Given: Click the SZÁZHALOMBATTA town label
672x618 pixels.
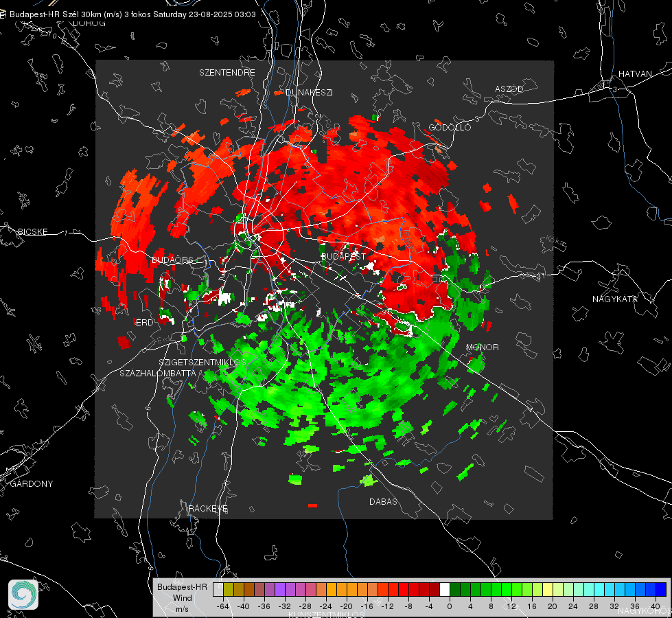Looking at the screenshot, I should (158, 373).
